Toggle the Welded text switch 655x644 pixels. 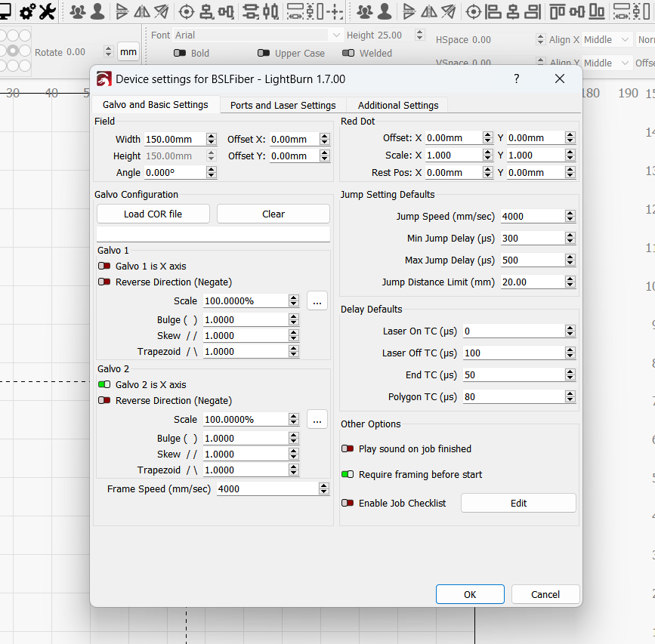pos(348,53)
